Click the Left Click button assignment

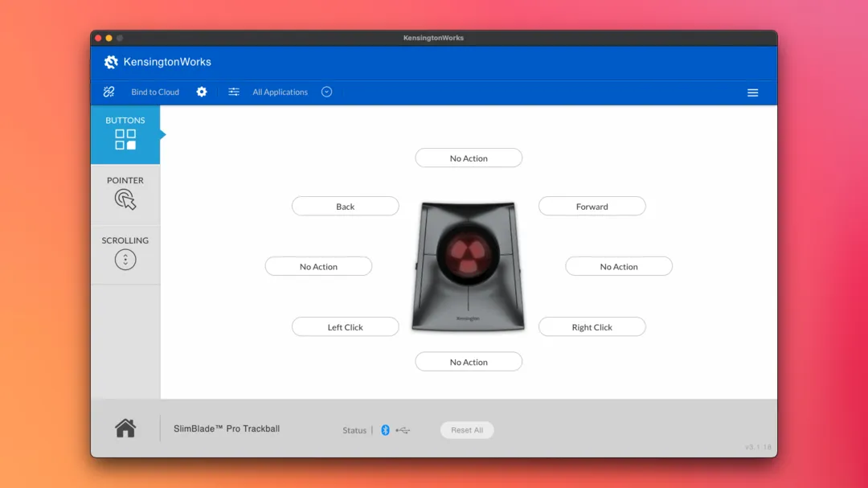(345, 327)
